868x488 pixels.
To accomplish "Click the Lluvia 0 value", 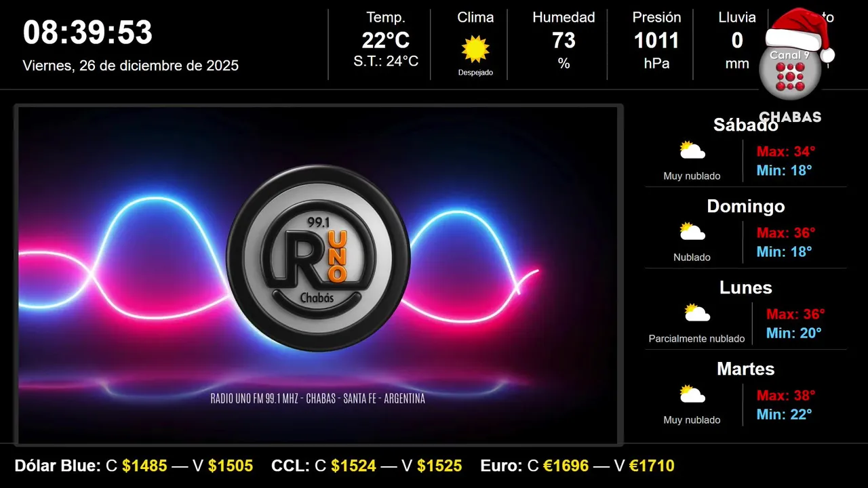I will coord(737,41).
